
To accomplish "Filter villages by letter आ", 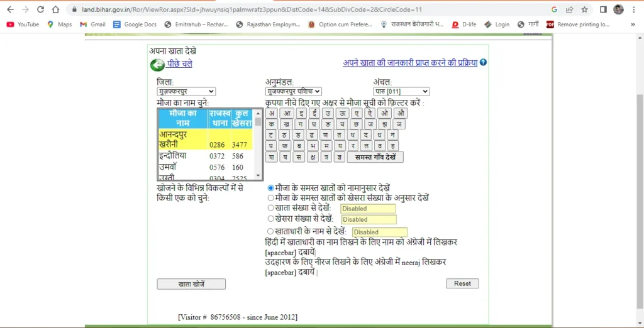I will 288,113.
